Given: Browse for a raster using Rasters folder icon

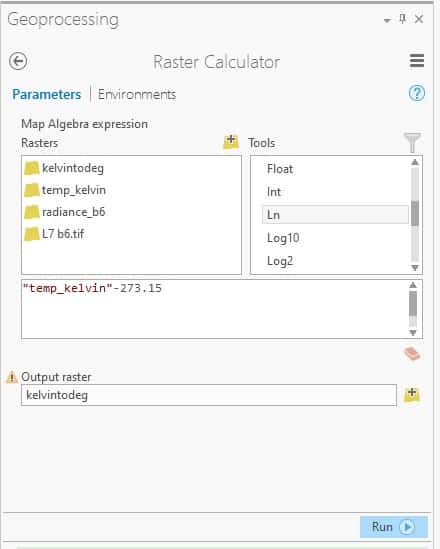Looking at the screenshot, I should pyautogui.click(x=231, y=142).
